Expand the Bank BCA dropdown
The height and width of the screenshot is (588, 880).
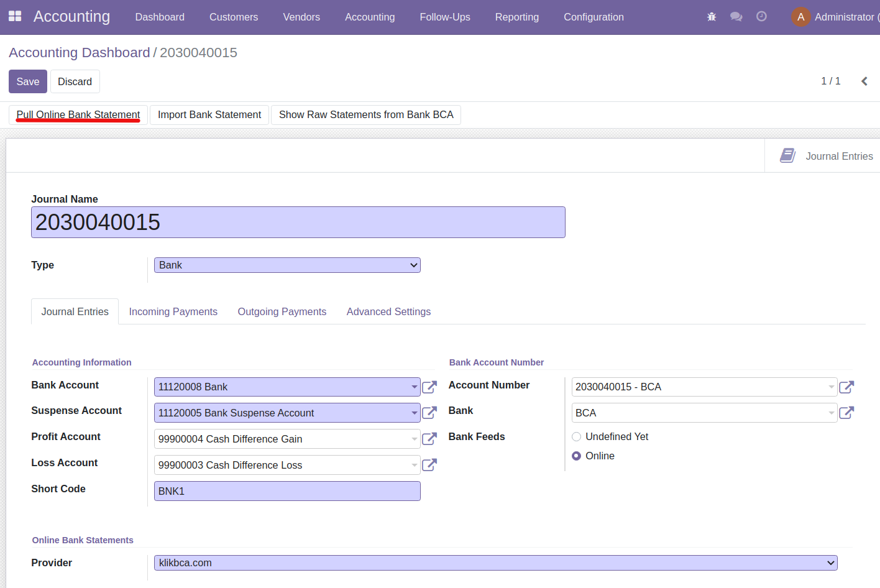(832, 413)
